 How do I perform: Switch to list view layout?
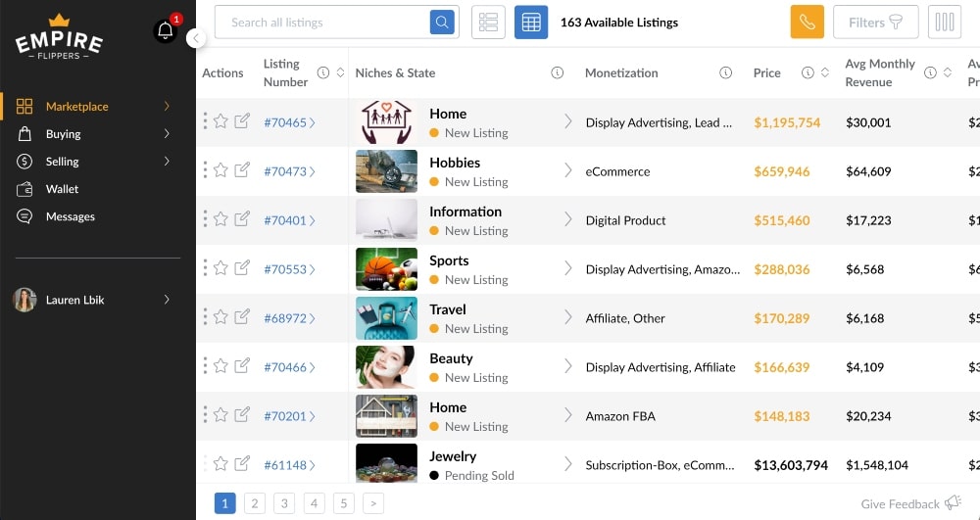click(x=488, y=23)
